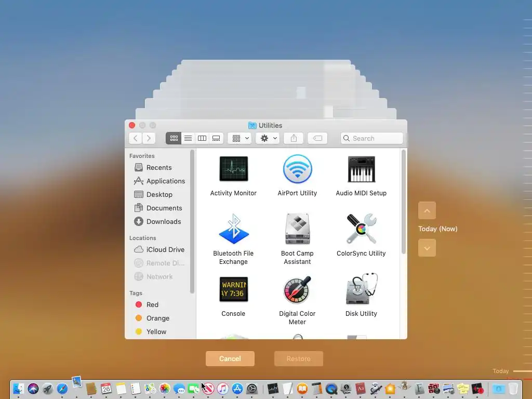Click the Today (Now) label
The width and height of the screenshot is (532, 399).
coord(437,229)
